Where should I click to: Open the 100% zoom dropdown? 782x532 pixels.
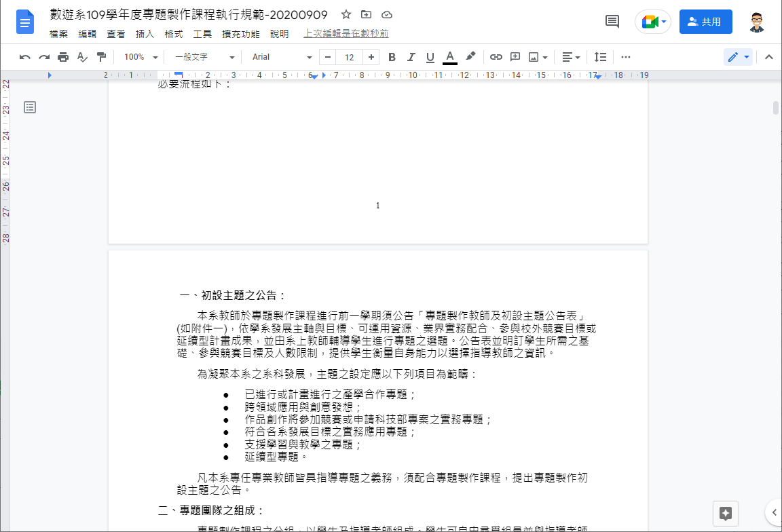click(x=141, y=57)
